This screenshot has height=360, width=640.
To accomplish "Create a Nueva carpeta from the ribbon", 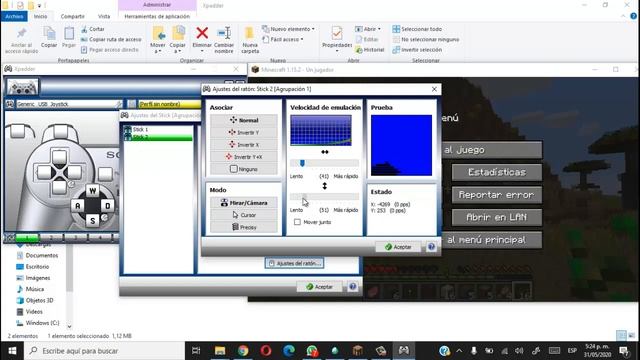I will [x=250, y=40].
